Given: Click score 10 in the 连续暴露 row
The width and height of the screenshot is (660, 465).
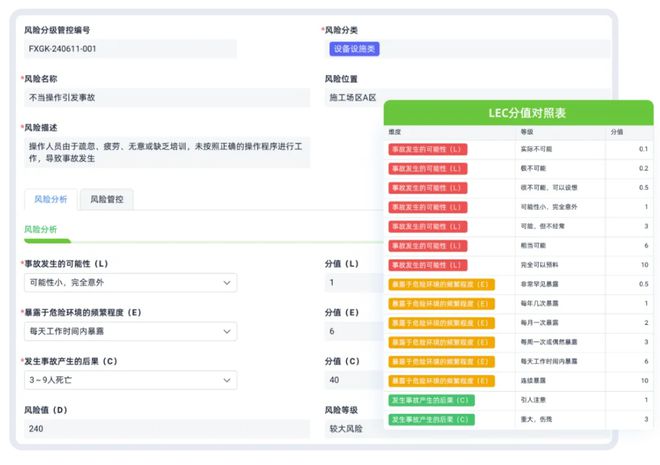Looking at the screenshot, I should pyautogui.click(x=644, y=381).
